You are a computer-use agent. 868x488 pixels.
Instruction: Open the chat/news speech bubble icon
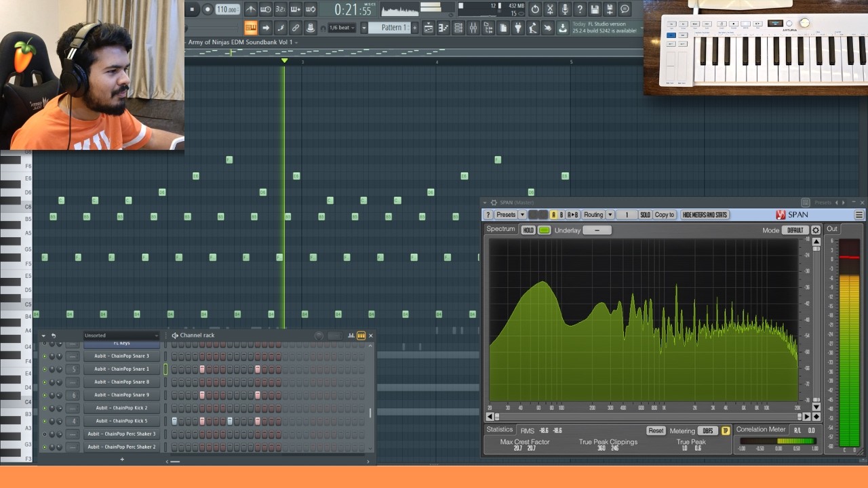point(625,9)
